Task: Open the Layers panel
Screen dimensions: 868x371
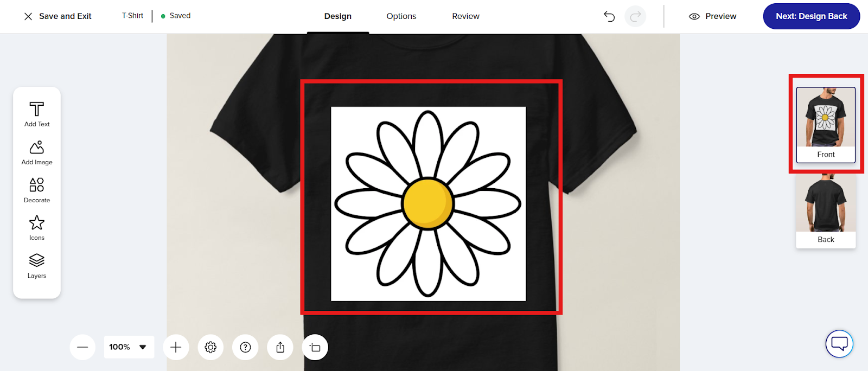Action: (x=37, y=266)
